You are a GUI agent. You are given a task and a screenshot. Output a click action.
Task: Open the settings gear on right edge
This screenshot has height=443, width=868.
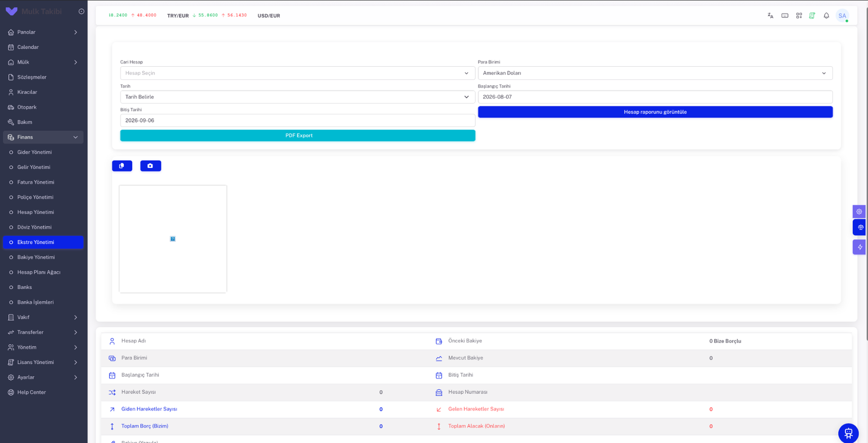click(x=859, y=211)
